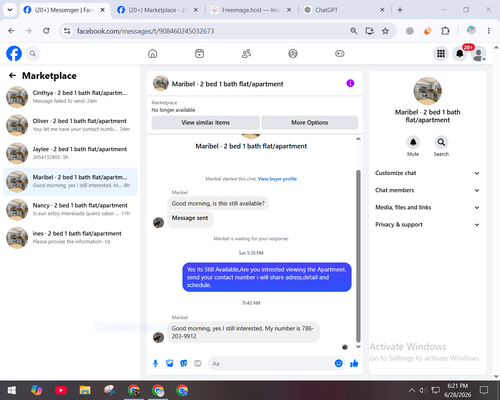Click the 'Good morning, is this still available?' message
Screen dimensions: 500x400
[218, 204]
